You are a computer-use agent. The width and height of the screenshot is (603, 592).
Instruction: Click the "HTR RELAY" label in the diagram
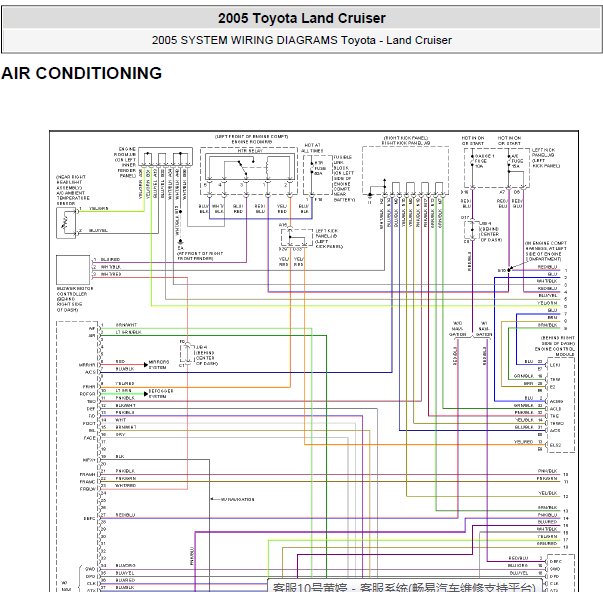(x=250, y=151)
